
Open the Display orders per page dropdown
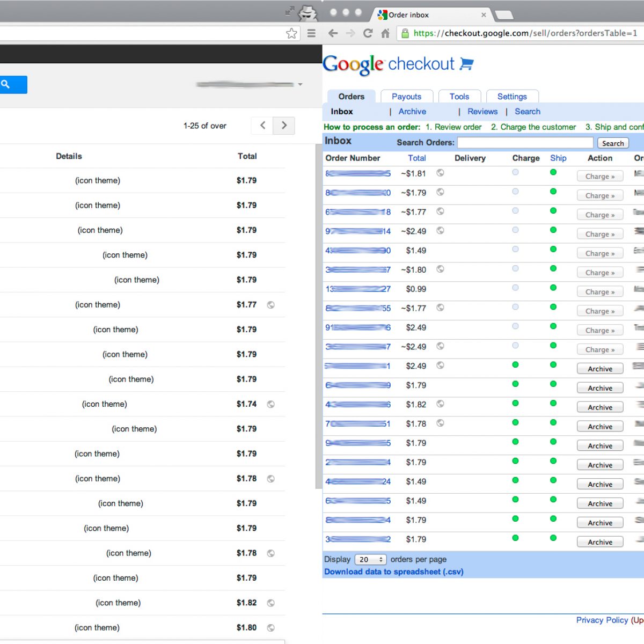(x=370, y=559)
